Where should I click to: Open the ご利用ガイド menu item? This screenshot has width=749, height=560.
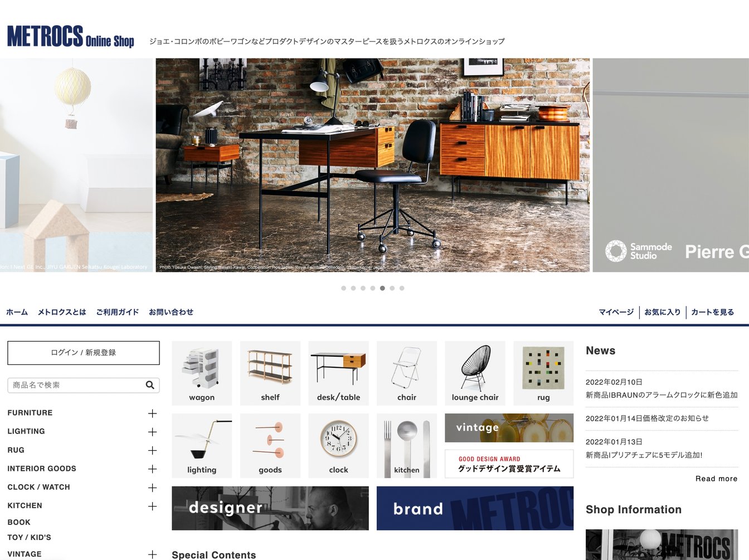[117, 312]
